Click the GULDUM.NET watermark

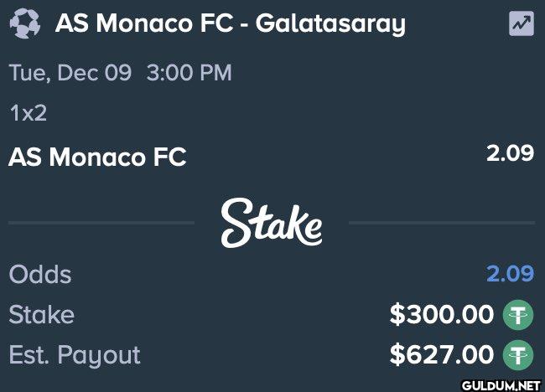[501, 385]
